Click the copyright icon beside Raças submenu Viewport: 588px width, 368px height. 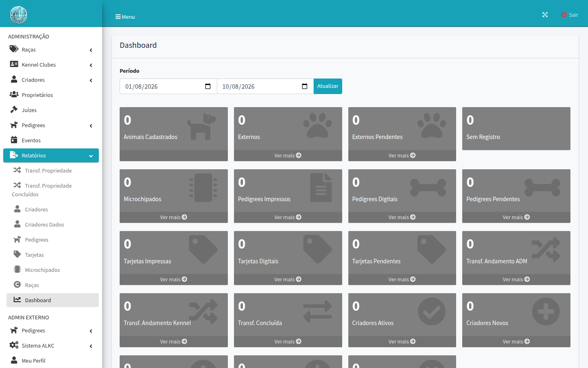pos(17,285)
